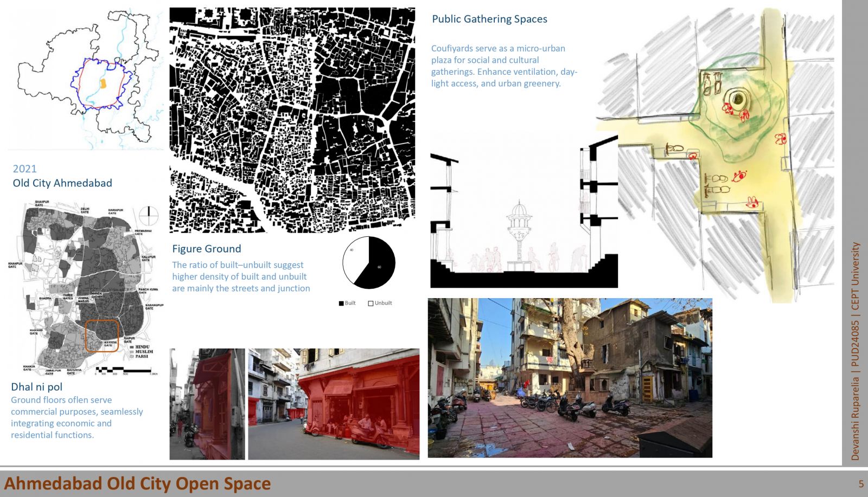The width and height of the screenshot is (868, 497).
Task: Click the "SARANGPUR GATE" map label
Action: [155, 307]
